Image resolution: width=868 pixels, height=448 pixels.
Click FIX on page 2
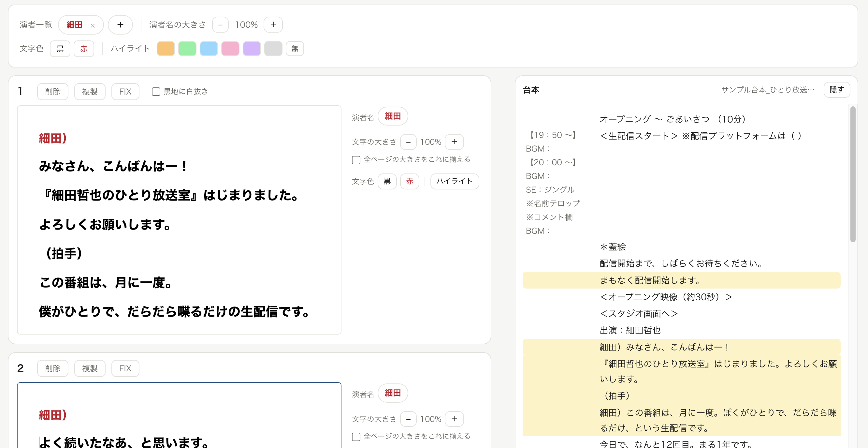pos(125,368)
